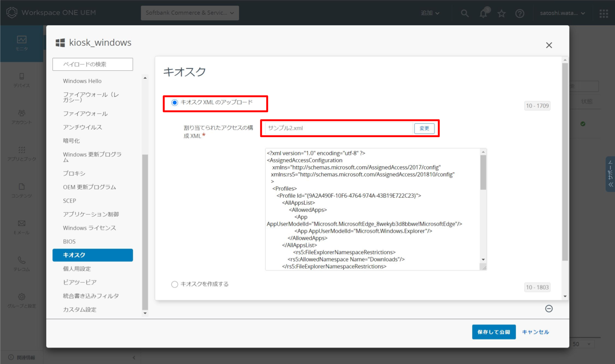This screenshot has width=615, height=364.
Task: Click the 変更 button next to サンプル2.xml
Action: coord(425,128)
